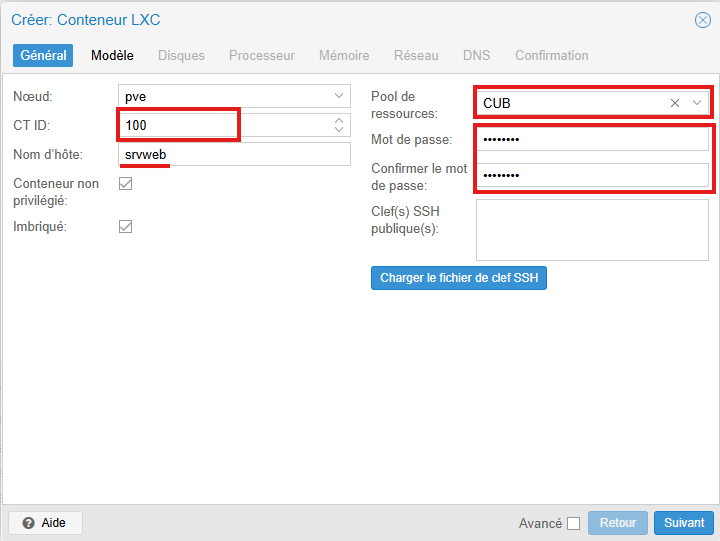720x541 pixels.
Task: Click the Mot de passe field
Action: point(592,139)
